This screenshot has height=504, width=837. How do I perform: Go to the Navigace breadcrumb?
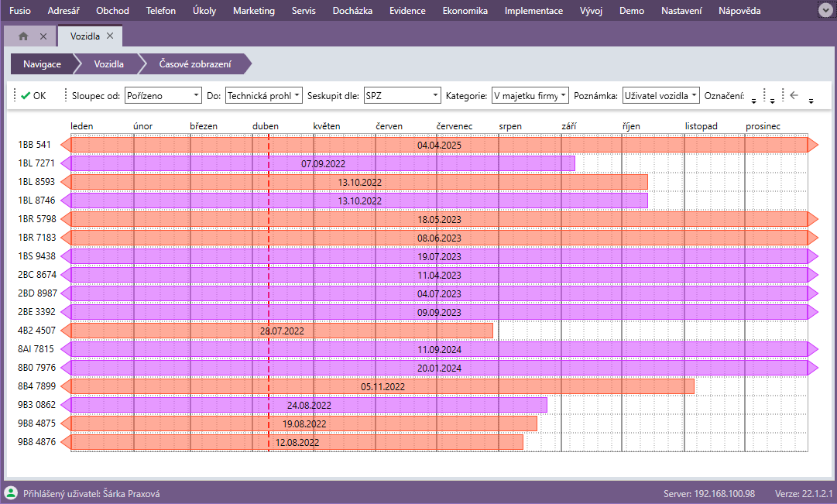click(x=42, y=64)
